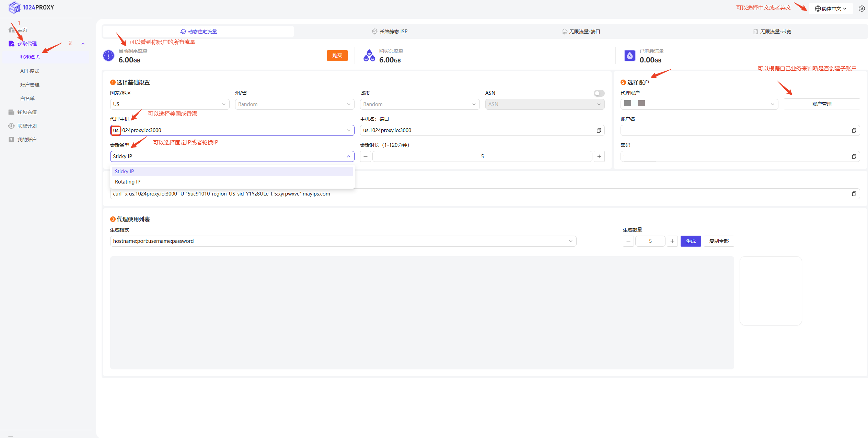Viewport: 868px width, 438px height.
Task: Expand the generation format dropdown
Action: point(343,241)
